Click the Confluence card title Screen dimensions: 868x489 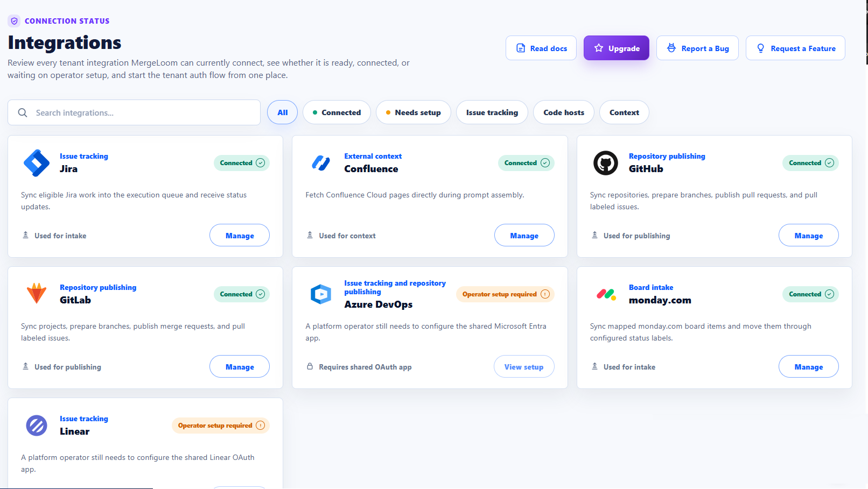(x=371, y=169)
